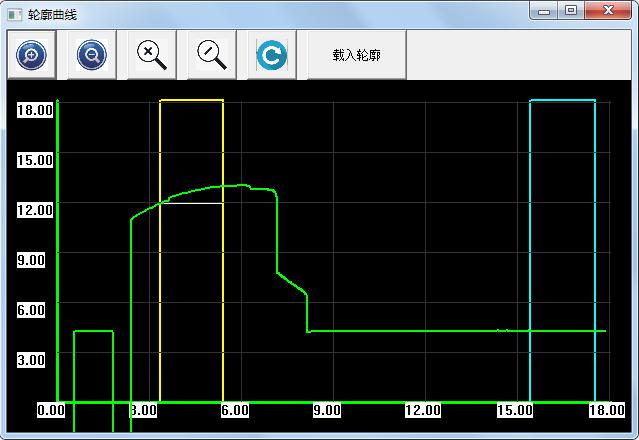Close the 轮廓曲线 window

(x=608, y=11)
